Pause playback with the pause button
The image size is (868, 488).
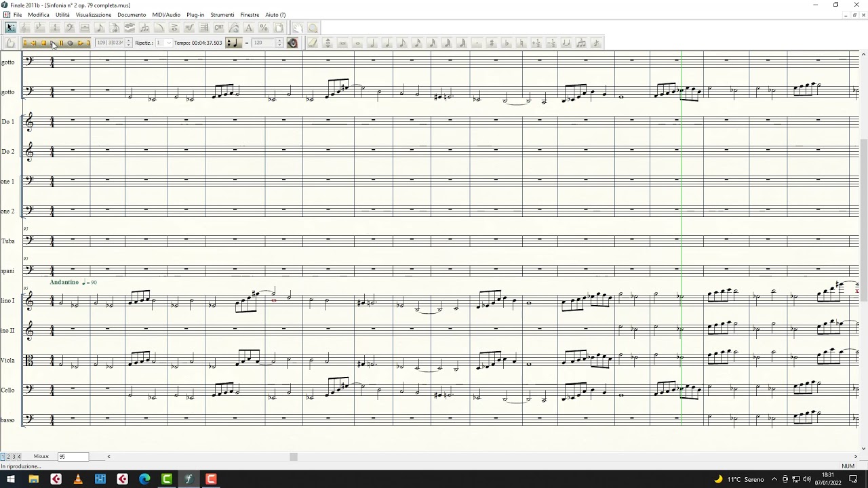(x=61, y=43)
